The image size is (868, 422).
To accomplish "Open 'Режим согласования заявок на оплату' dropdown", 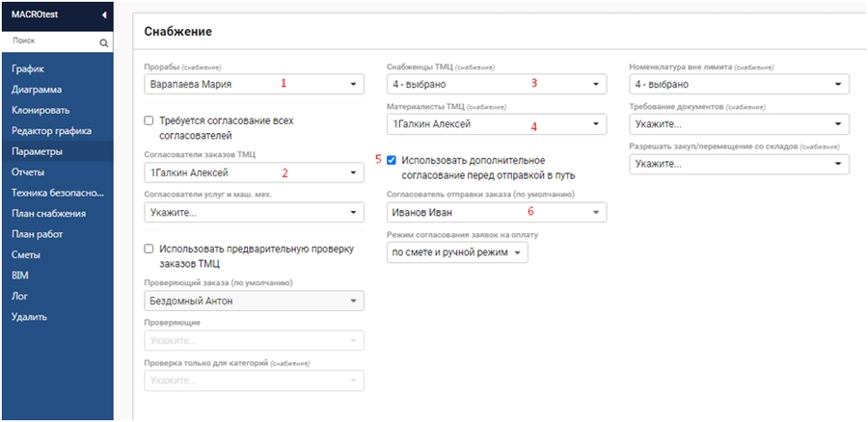I will [457, 252].
